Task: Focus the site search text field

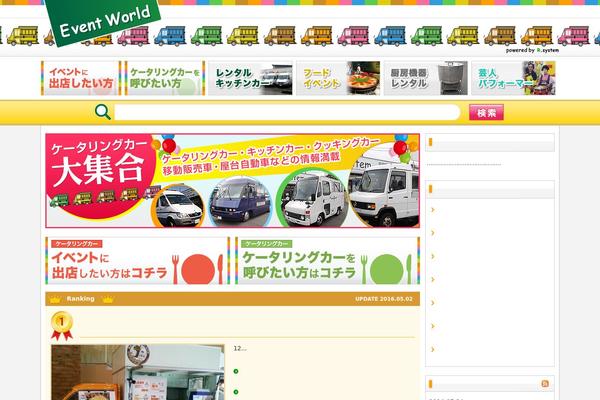Action: tap(287, 113)
